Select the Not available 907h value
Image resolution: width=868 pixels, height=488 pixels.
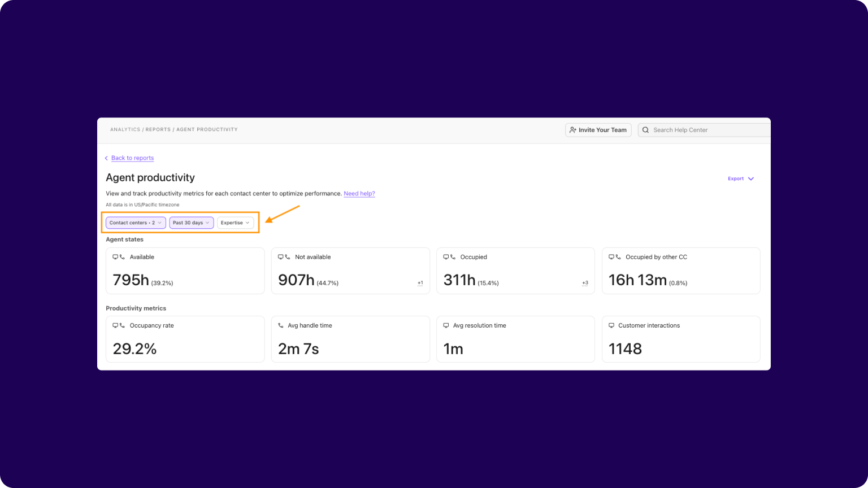(296, 280)
